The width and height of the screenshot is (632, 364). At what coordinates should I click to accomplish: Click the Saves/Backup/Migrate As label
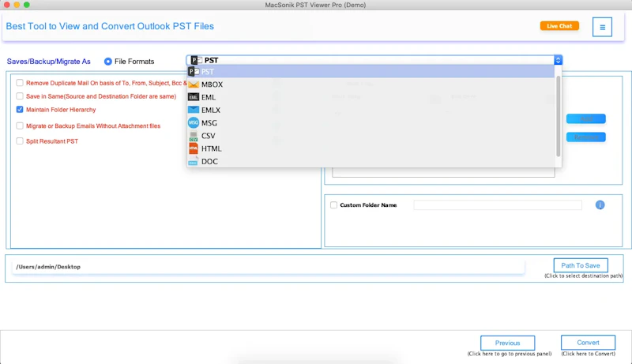click(49, 62)
